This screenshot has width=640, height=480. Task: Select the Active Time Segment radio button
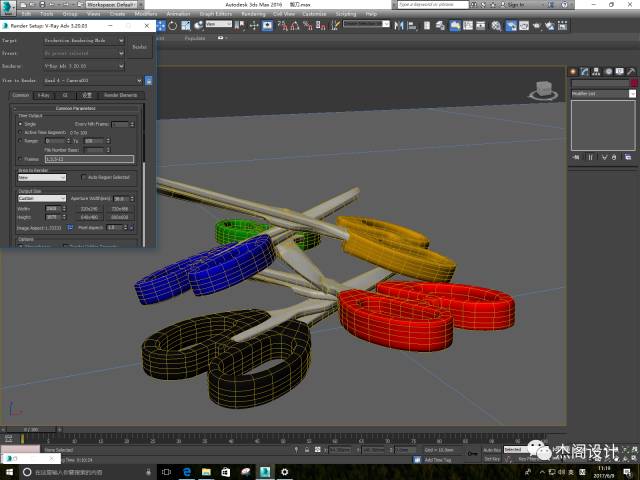[20, 132]
